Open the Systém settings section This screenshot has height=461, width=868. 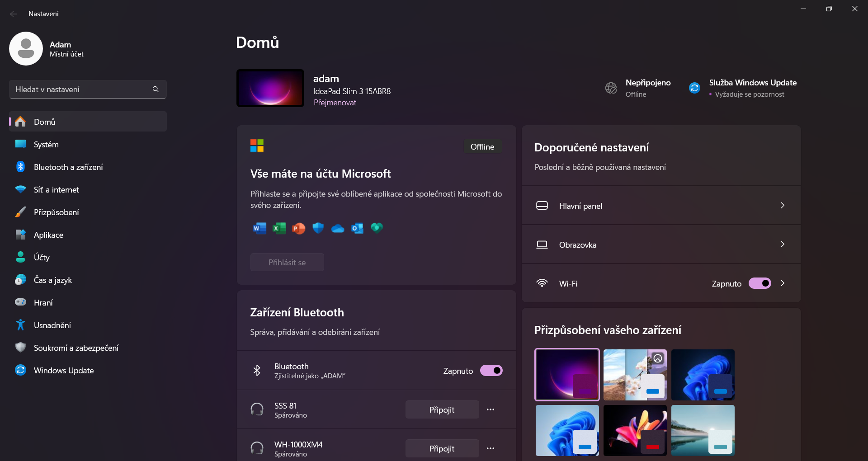46,145
